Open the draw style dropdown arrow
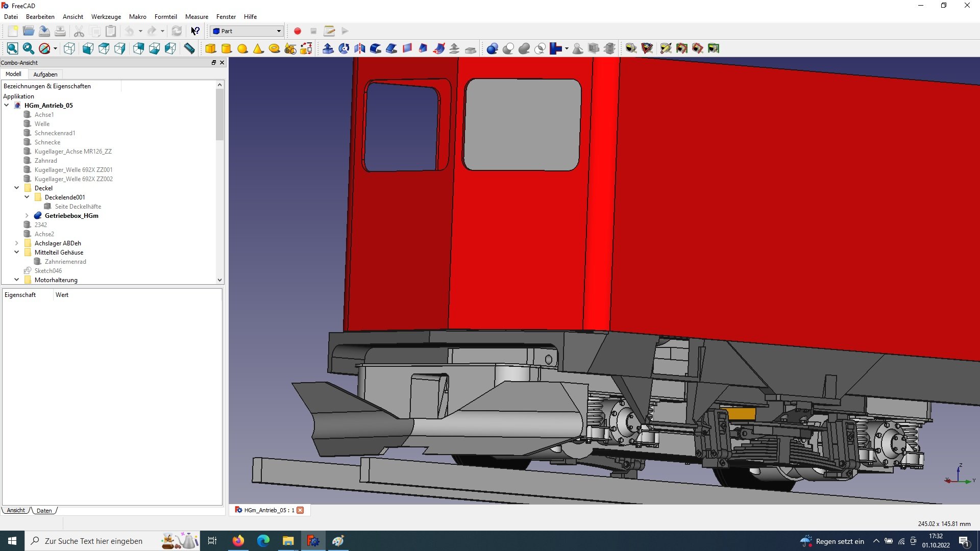 pyautogui.click(x=55, y=48)
